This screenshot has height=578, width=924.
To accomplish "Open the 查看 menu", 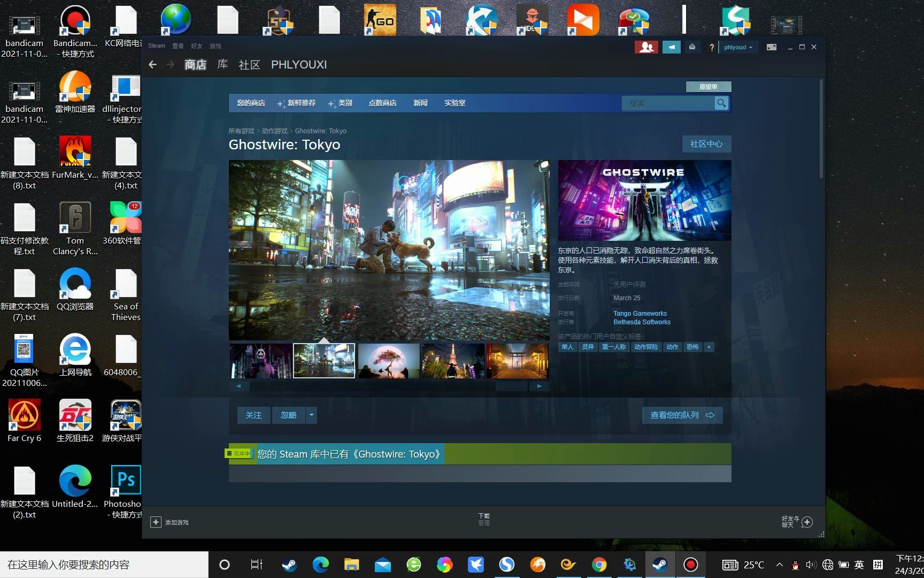I will click(x=178, y=46).
